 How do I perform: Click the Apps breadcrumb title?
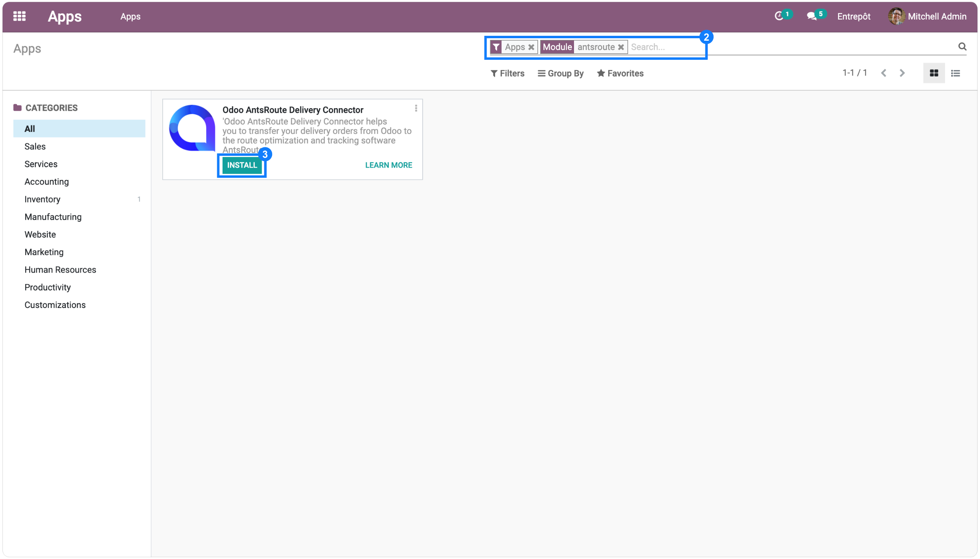27,48
